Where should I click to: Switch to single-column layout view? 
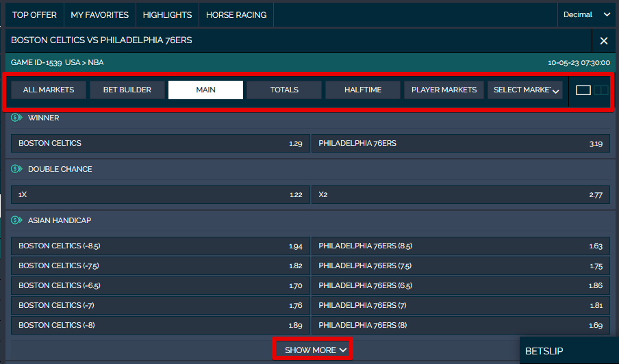coord(583,90)
